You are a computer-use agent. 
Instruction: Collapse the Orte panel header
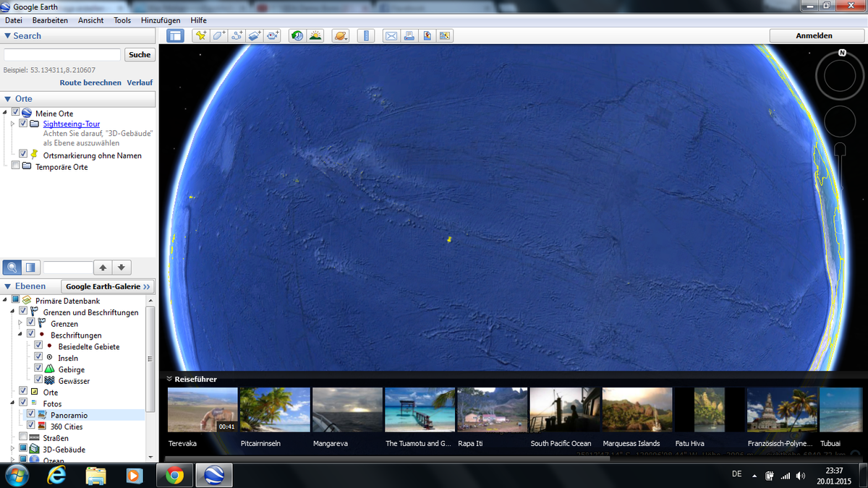(x=78, y=98)
